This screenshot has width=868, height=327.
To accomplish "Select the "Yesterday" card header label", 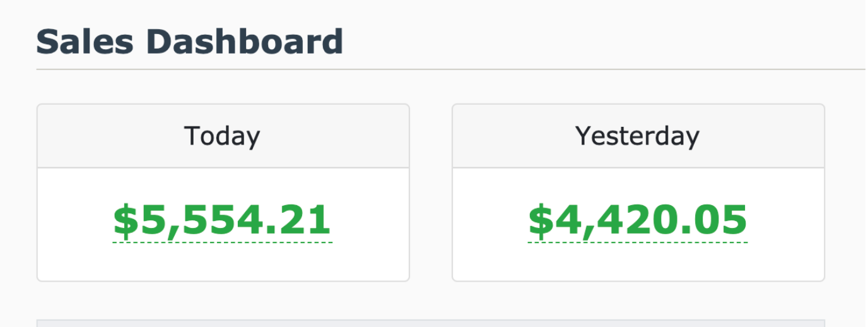I will [x=637, y=136].
